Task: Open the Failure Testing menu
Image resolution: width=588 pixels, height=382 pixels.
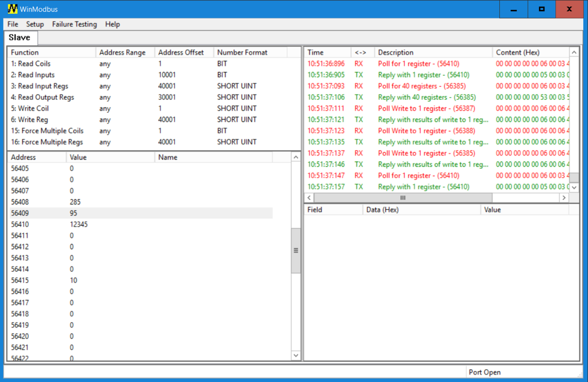Action: click(74, 24)
